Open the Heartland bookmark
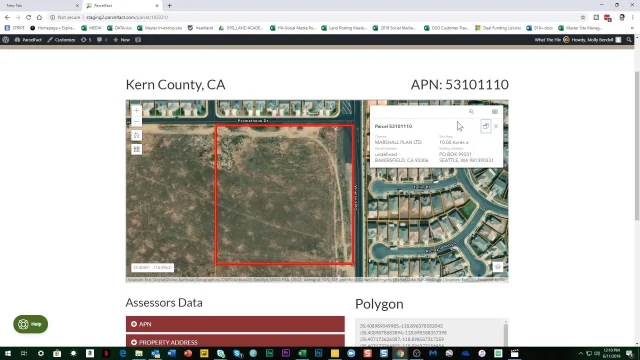 click(200, 28)
